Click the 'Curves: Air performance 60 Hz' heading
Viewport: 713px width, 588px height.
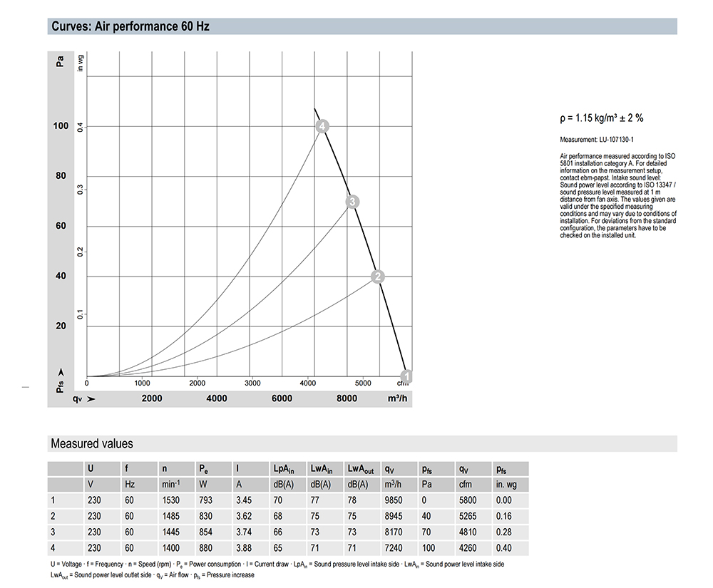(130, 27)
